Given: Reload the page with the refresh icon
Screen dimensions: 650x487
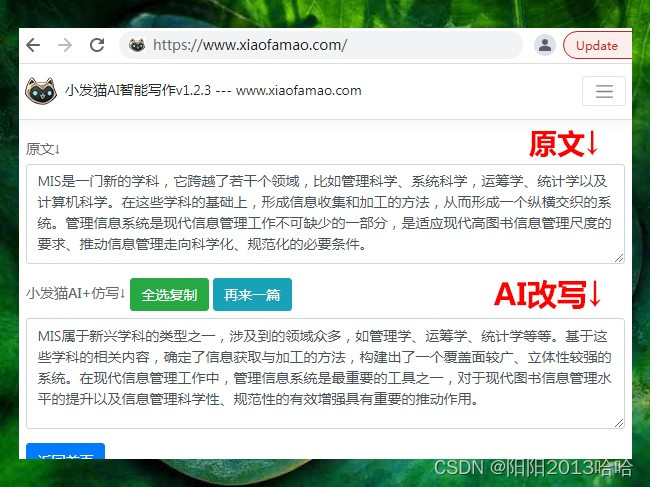Looking at the screenshot, I should click(x=97, y=45).
